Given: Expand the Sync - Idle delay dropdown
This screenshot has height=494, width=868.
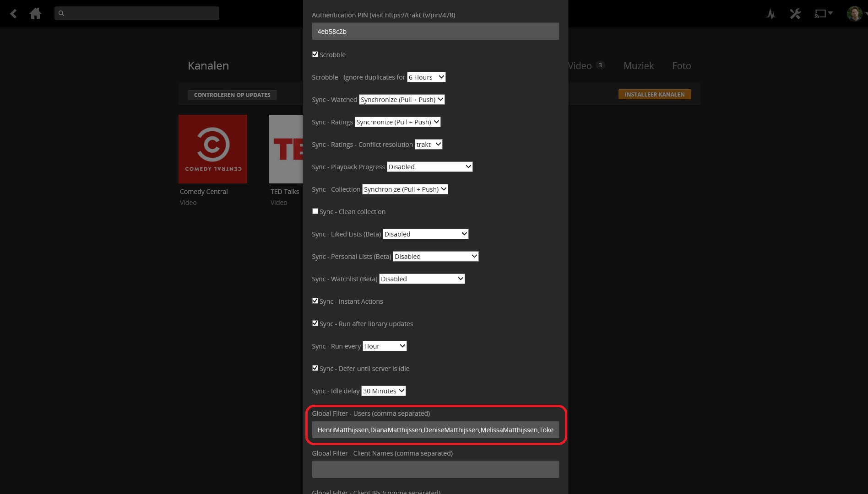Looking at the screenshot, I should click(384, 391).
